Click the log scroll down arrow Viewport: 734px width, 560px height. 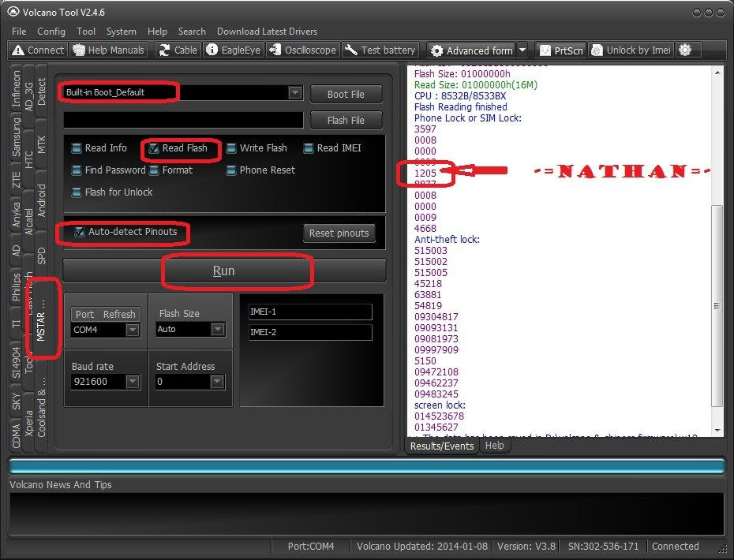tap(717, 431)
